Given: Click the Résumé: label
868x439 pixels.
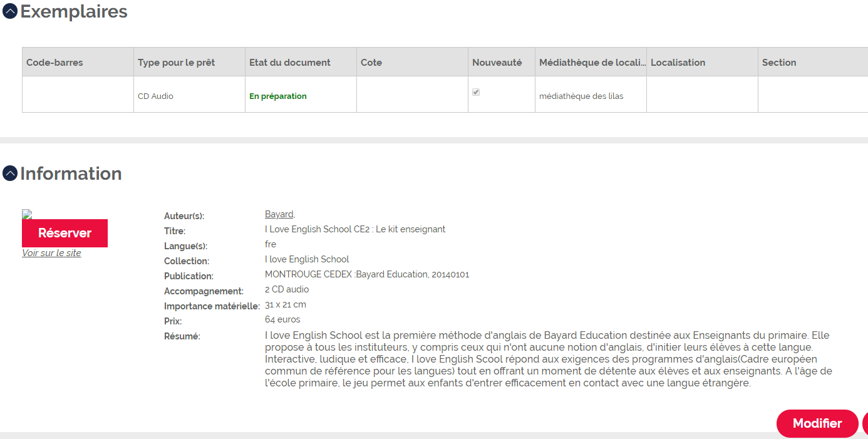Looking at the screenshot, I should point(182,336).
